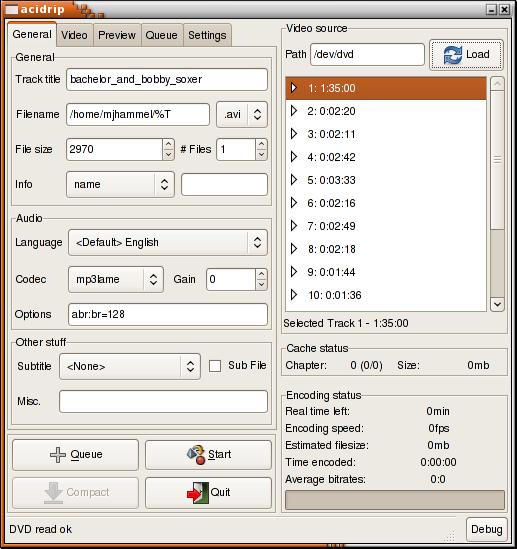Click the track list scrollbar down arrow
The image size is (517, 549).
tap(497, 304)
